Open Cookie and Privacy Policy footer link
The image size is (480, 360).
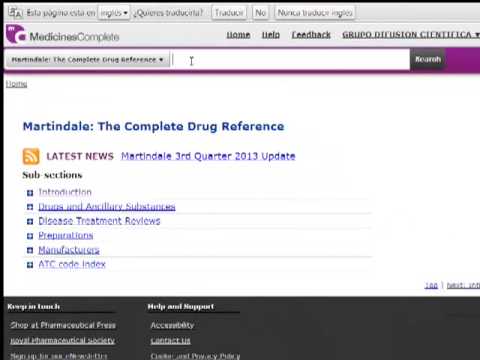(195, 356)
